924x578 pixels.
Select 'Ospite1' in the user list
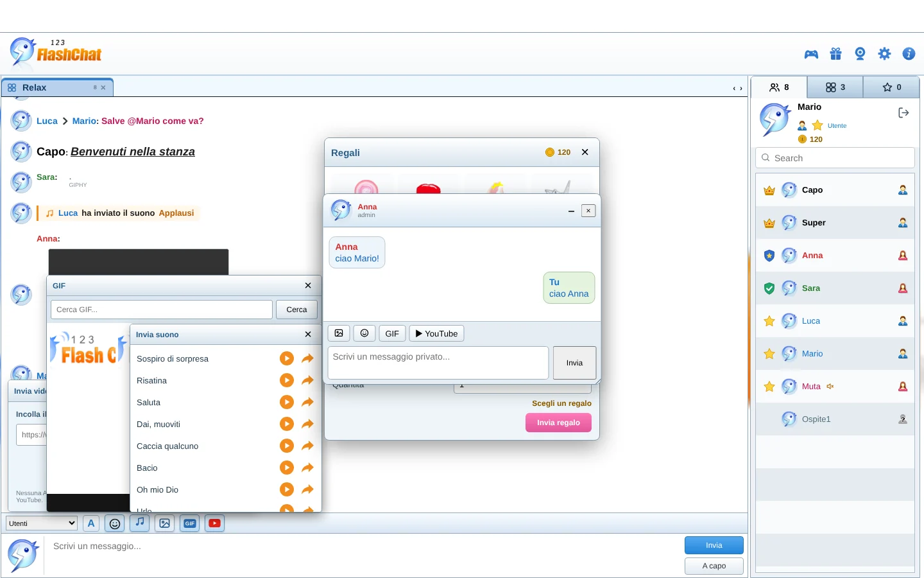coord(835,419)
